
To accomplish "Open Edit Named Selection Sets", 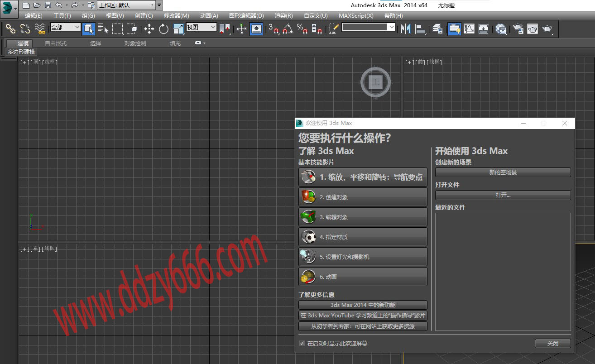I will click(x=333, y=29).
